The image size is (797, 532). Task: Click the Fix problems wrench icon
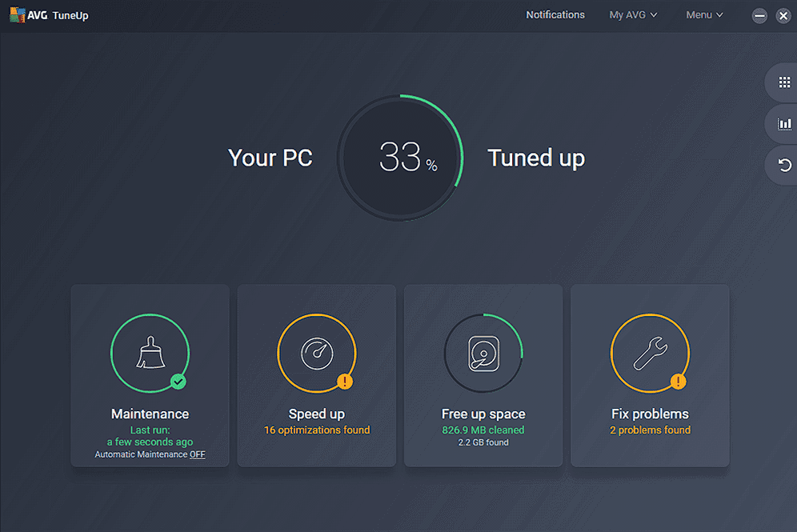click(x=650, y=353)
